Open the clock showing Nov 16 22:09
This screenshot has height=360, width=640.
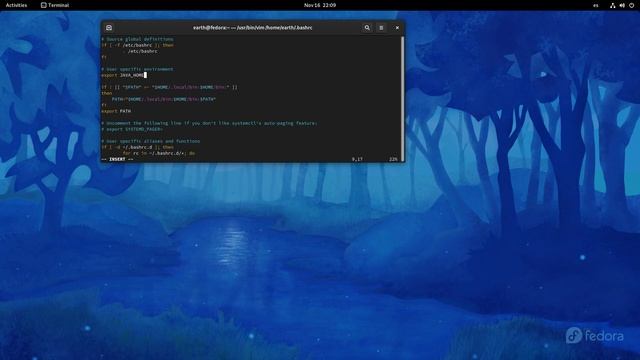coord(320,5)
